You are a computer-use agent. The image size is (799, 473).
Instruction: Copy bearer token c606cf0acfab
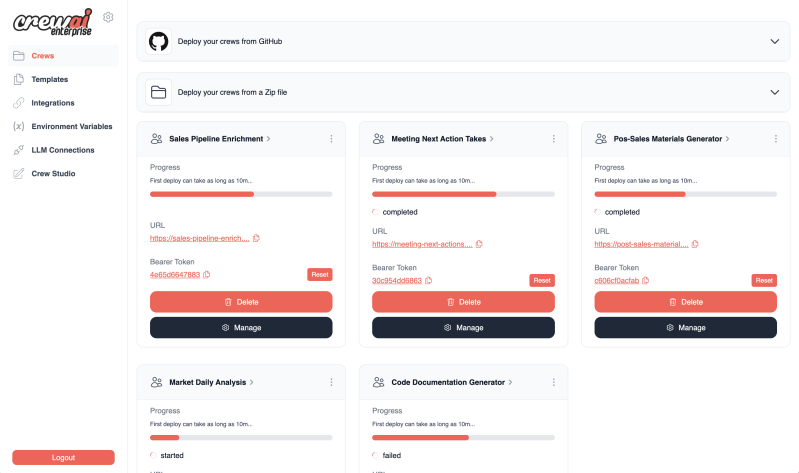tap(646, 280)
